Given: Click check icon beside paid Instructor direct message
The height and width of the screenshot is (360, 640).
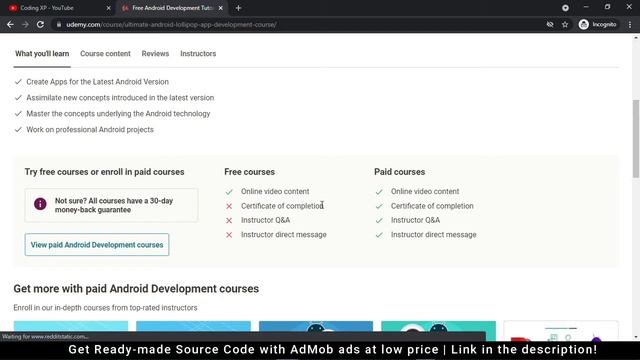Looking at the screenshot, I should coord(379,235).
